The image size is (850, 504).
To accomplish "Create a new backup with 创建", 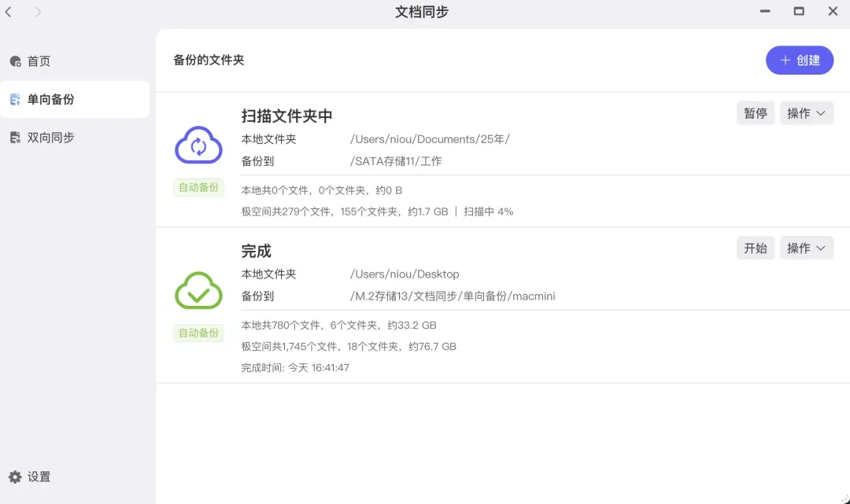I will [x=800, y=61].
